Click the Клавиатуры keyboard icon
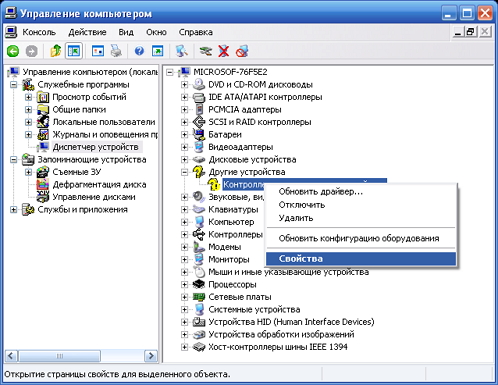Image resolution: width=498 pixels, height=385 pixels. pyautogui.click(x=199, y=209)
